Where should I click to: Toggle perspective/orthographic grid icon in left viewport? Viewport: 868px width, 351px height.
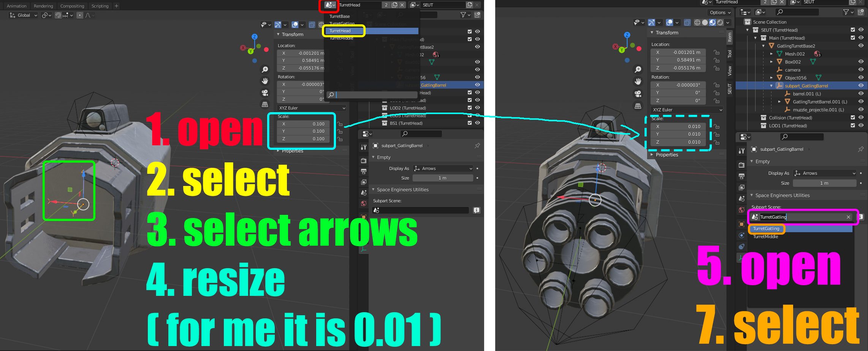pyautogui.click(x=265, y=104)
